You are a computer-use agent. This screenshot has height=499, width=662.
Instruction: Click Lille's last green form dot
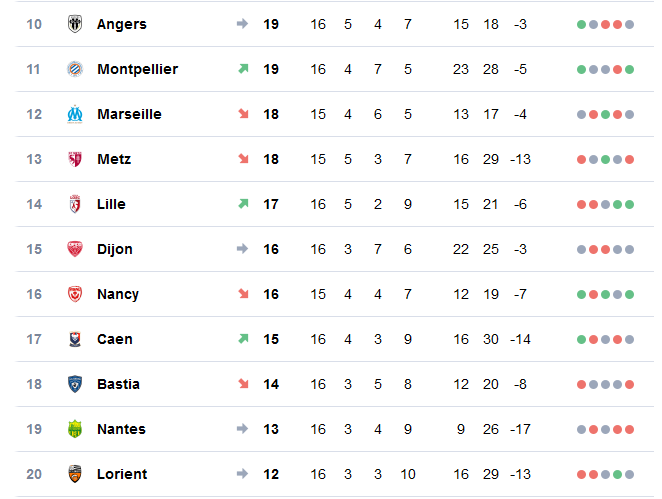click(629, 205)
